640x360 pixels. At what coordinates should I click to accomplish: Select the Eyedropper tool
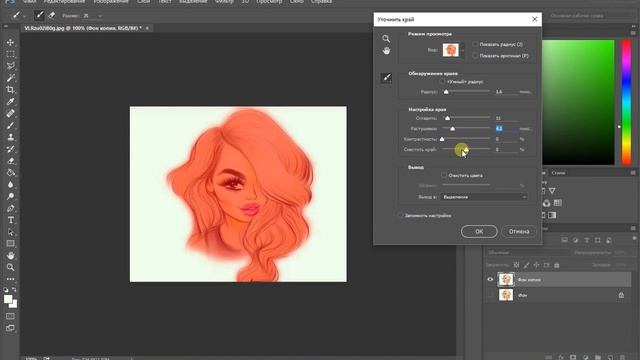(11, 102)
